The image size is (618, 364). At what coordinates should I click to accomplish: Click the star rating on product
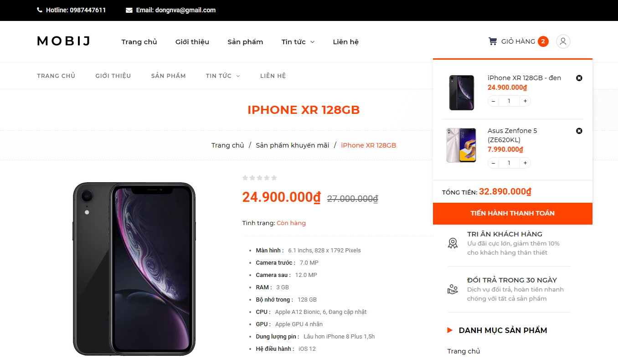click(259, 178)
